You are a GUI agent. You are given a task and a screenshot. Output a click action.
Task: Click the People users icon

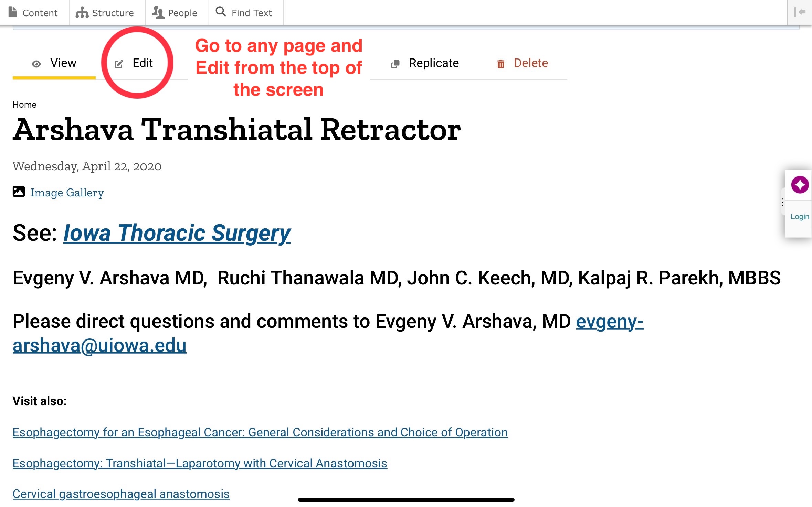(158, 13)
